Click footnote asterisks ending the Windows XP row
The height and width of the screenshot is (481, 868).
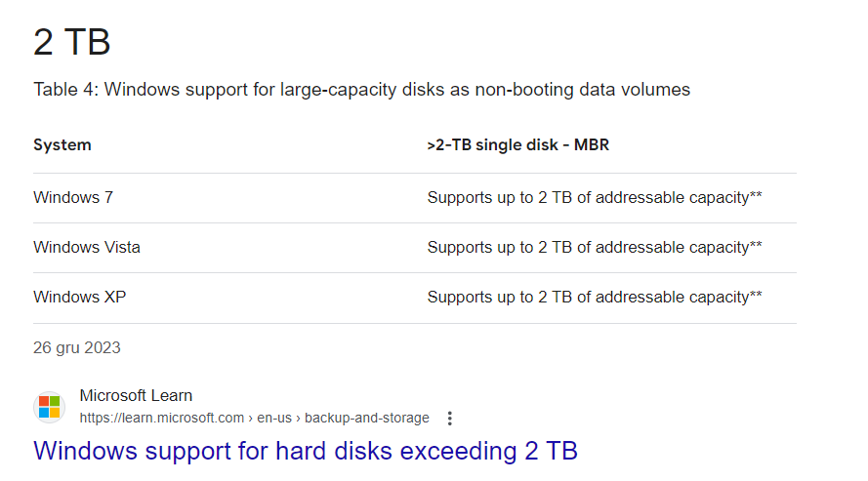pos(756,294)
